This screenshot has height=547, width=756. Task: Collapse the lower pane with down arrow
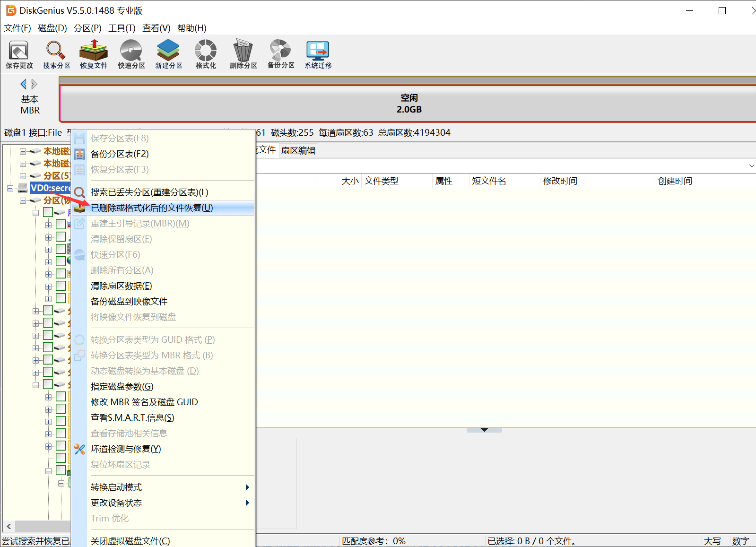[484, 430]
